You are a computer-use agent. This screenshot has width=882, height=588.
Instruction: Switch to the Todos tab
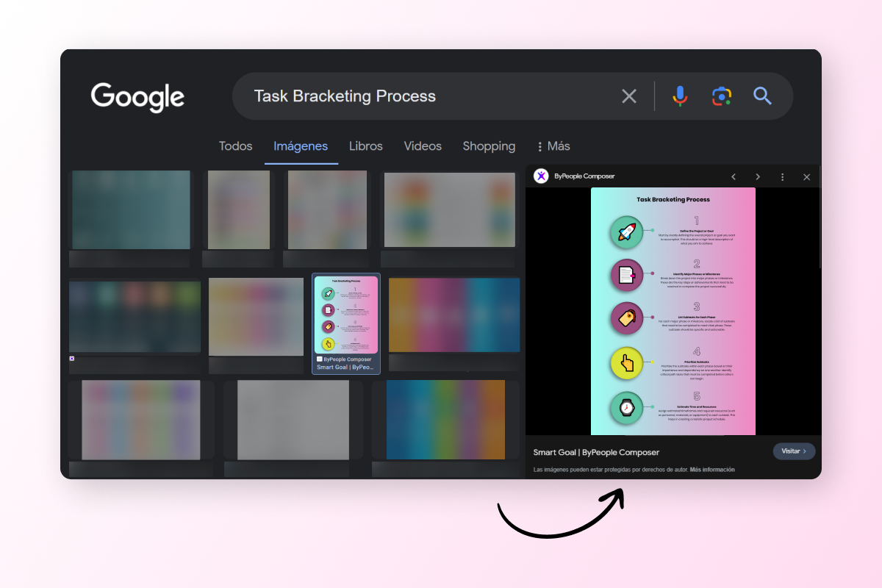[x=235, y=146]
